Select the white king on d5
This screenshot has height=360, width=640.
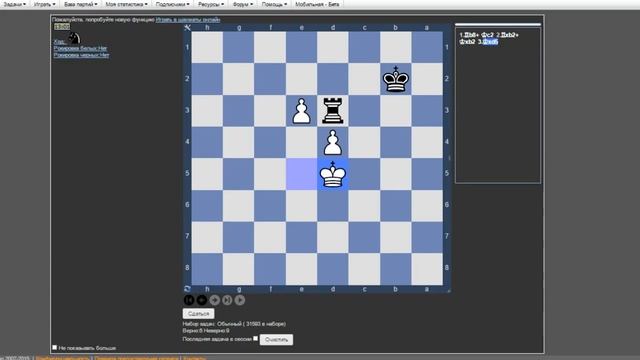[x=333, y=174]
